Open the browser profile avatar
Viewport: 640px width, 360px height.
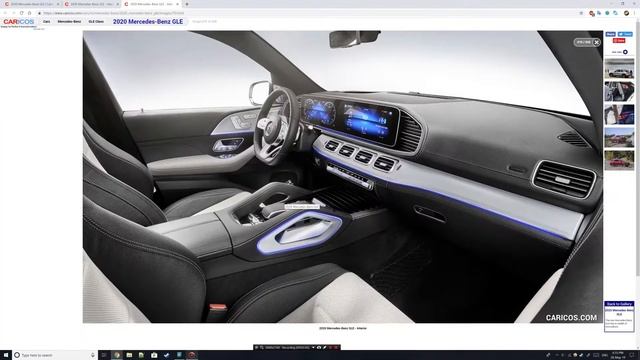click(x=626, y=13)
